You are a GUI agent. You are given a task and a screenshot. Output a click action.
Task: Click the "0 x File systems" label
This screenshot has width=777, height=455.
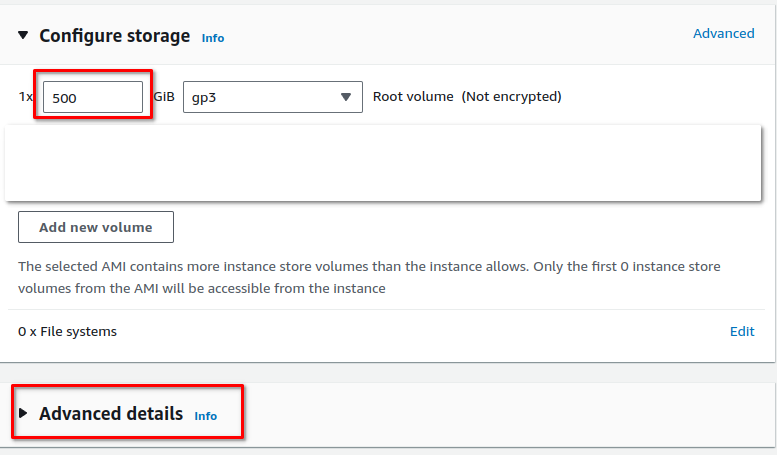coord(68,331)
